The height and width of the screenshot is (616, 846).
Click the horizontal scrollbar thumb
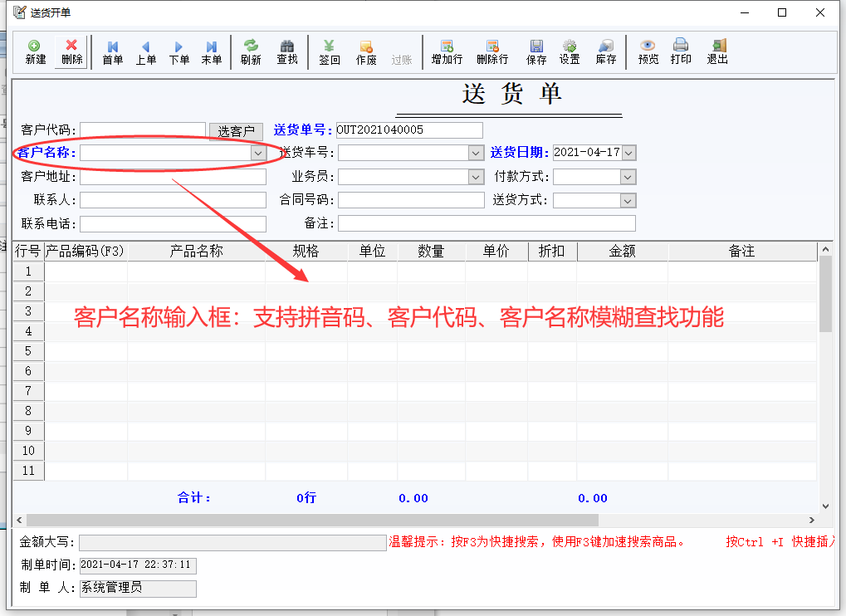[x=312, y=520]
